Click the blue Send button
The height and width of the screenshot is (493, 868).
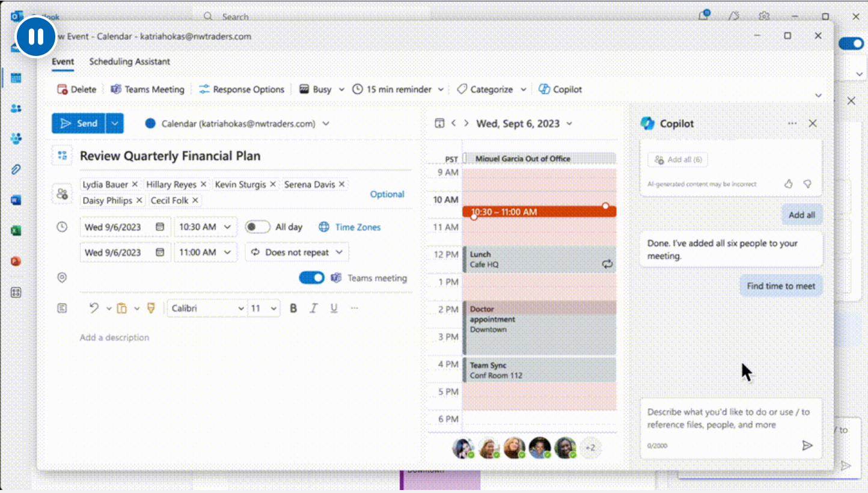[x=79, y=123]
